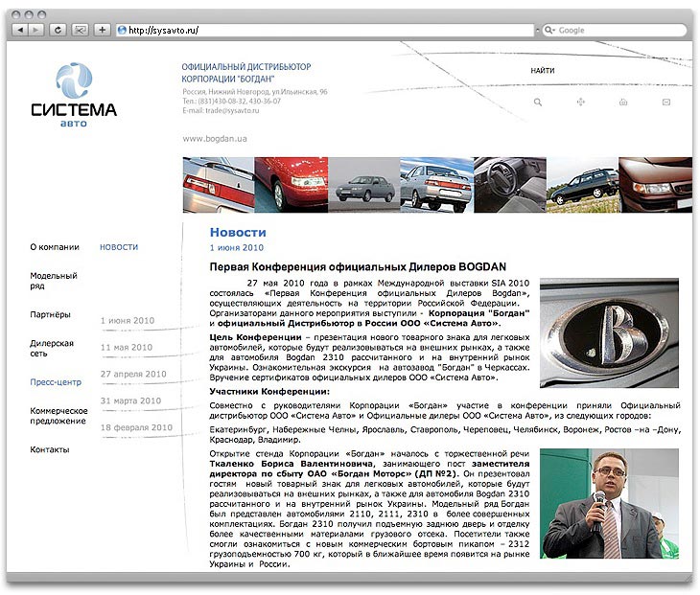Open the Пресс-центр menu item
Viewport: 700px width, 595px height.
coord(56,382)
